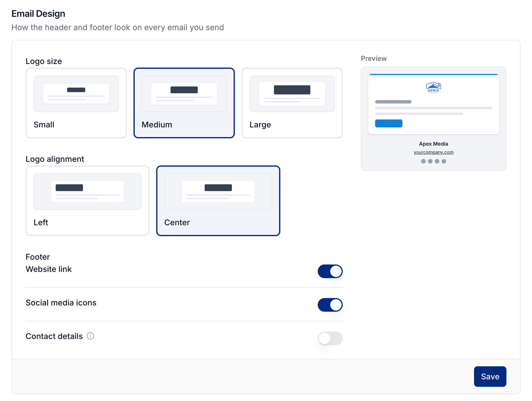Click the Logo alignment label
Screen dimensions: 532x401
tap(55, 159)
